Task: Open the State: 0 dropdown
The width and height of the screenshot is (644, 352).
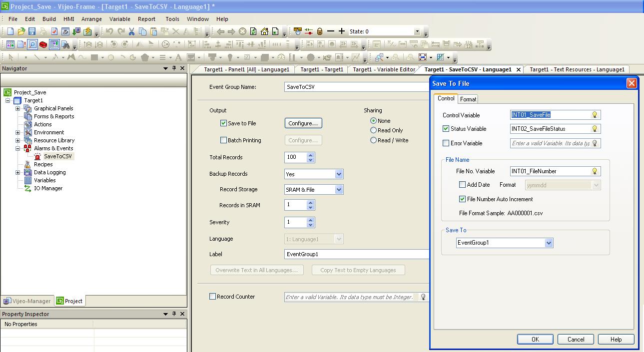Action: click(417, 31)
